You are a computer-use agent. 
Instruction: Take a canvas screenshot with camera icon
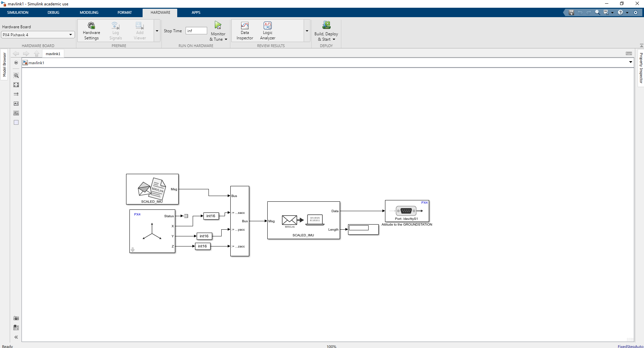click(16, 318)
